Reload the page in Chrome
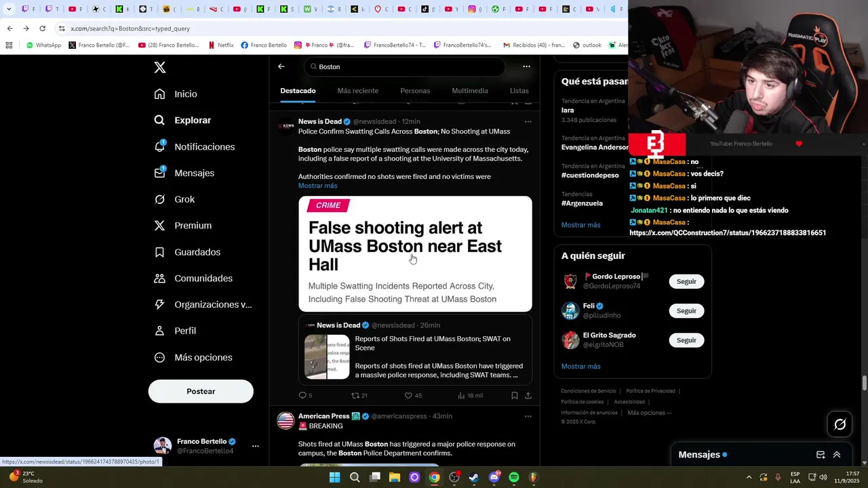Viewport: 868px width, 488px height. [x=42, y=28]
